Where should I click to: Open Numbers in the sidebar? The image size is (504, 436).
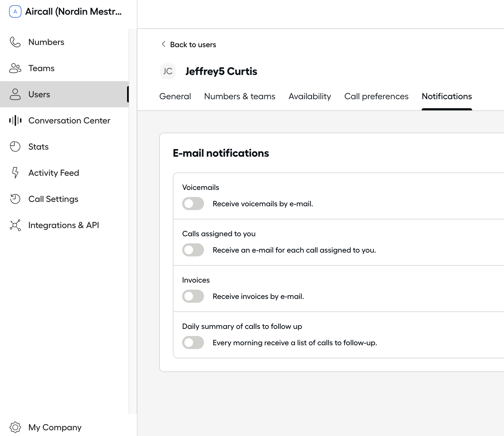(64, 42)
